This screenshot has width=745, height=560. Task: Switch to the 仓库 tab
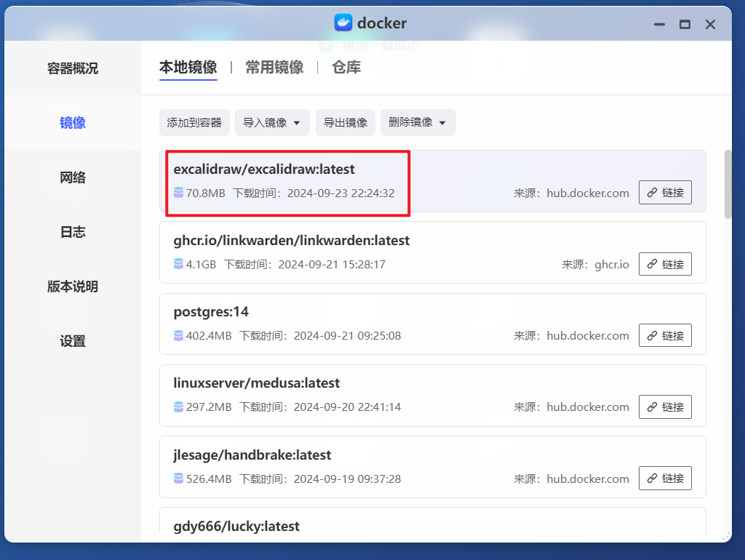point(346,66)
